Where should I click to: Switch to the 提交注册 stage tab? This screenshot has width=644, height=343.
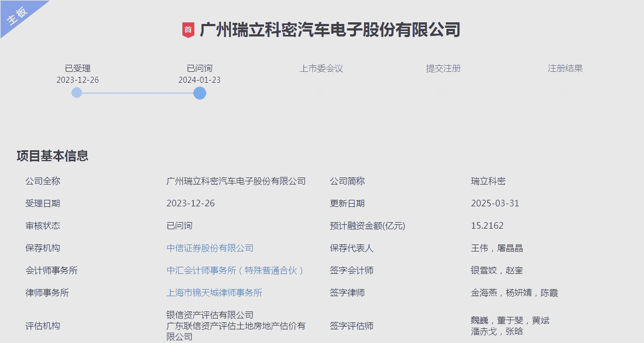(x=443, y=69)
